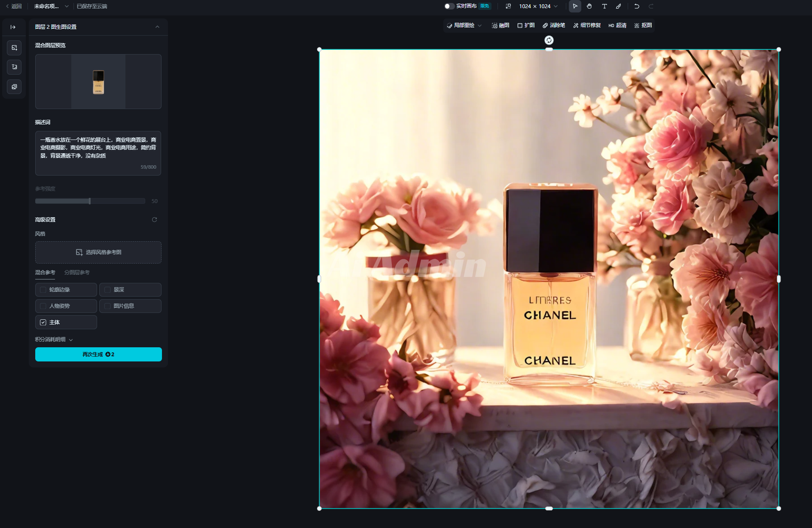Expand the 局部重绘 dropdown chevron

480,25
